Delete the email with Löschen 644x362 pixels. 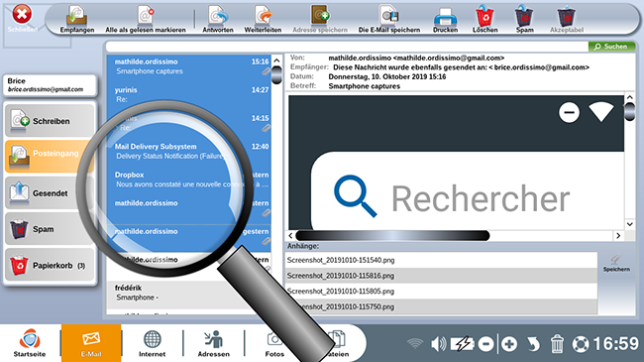(x=485, y=19)
